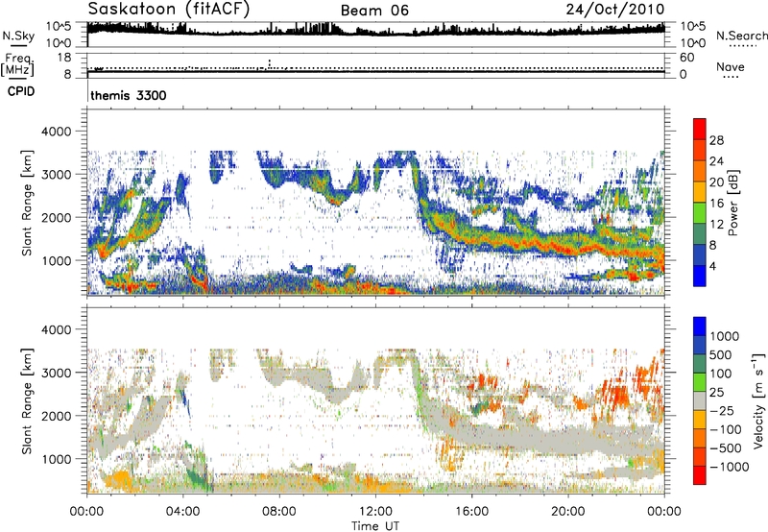
Task: Click the '1000' range tick in velocity panel
Action: click(x=57, y=459)
